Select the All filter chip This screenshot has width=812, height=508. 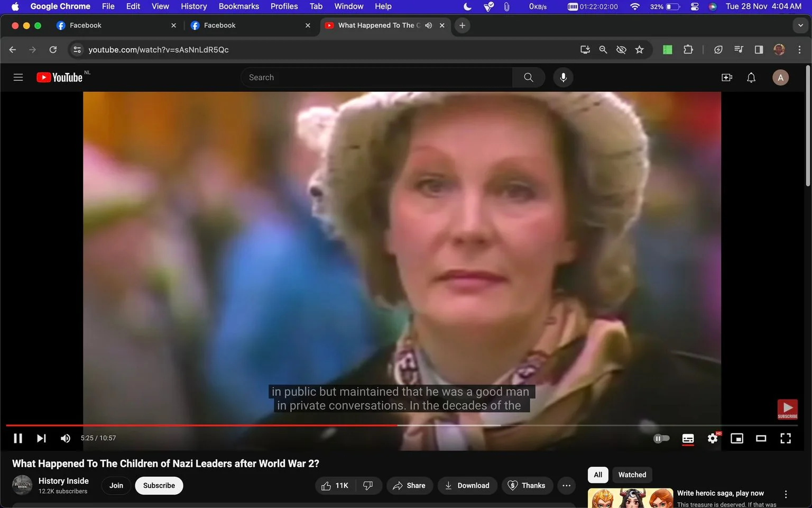point(598,475)
